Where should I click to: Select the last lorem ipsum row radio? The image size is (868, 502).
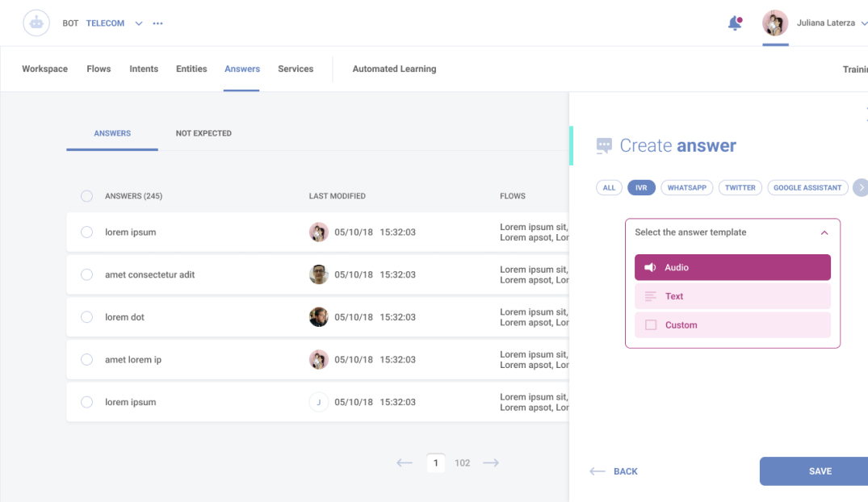87,402
